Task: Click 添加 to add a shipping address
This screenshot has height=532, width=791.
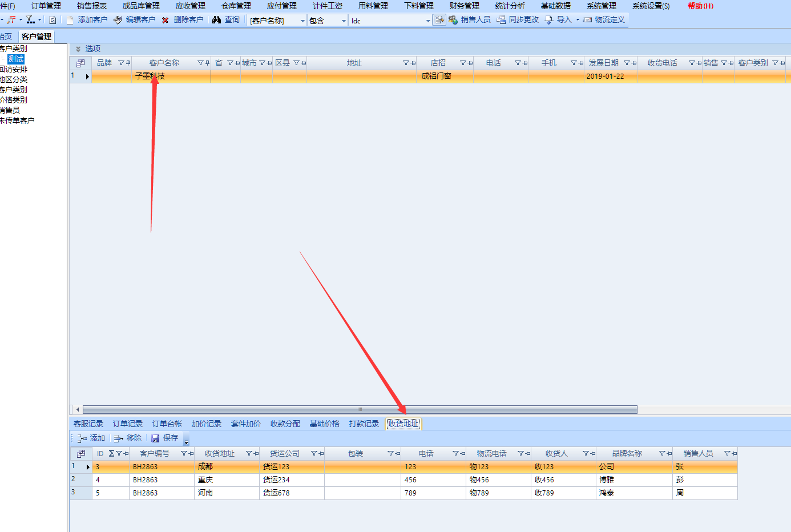Action: click(x=91, y=438)
